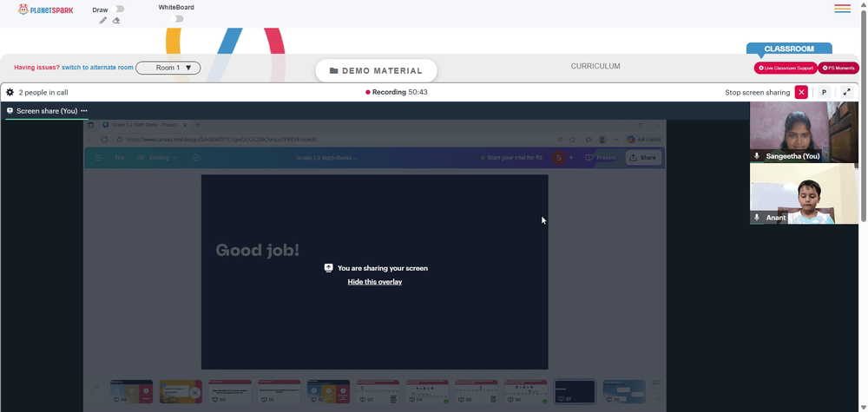Open the multicolor hamburger menu
868x412 pixels.
click(843, 9)
